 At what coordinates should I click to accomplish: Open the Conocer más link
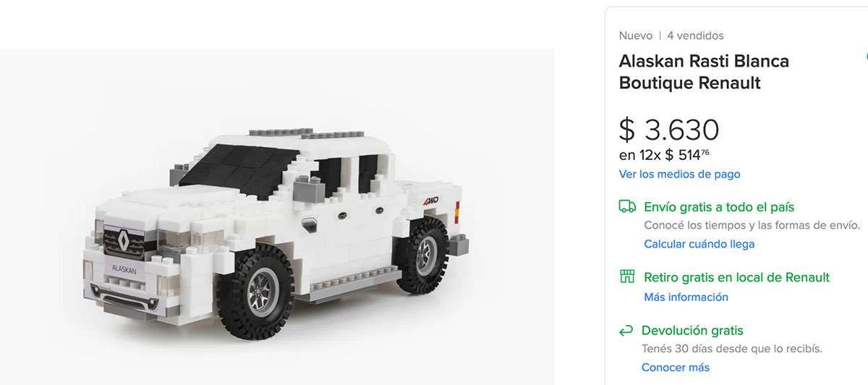[x=676, y=368]
